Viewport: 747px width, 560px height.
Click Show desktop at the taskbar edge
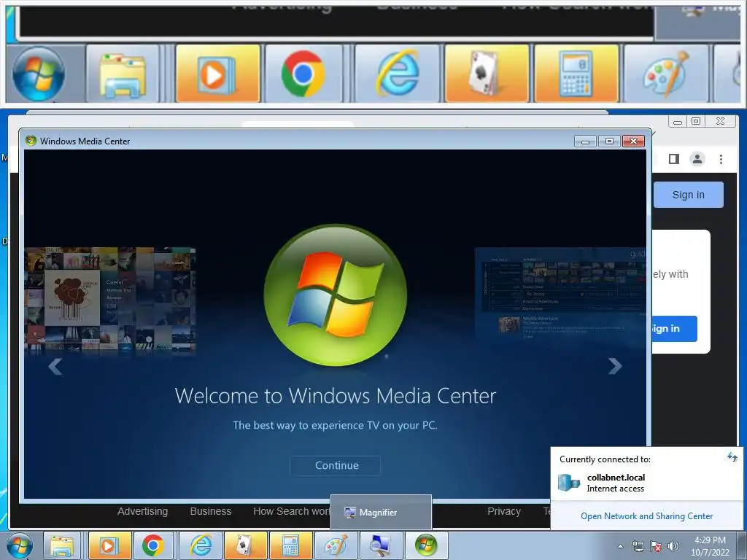(x=742, y=545)
